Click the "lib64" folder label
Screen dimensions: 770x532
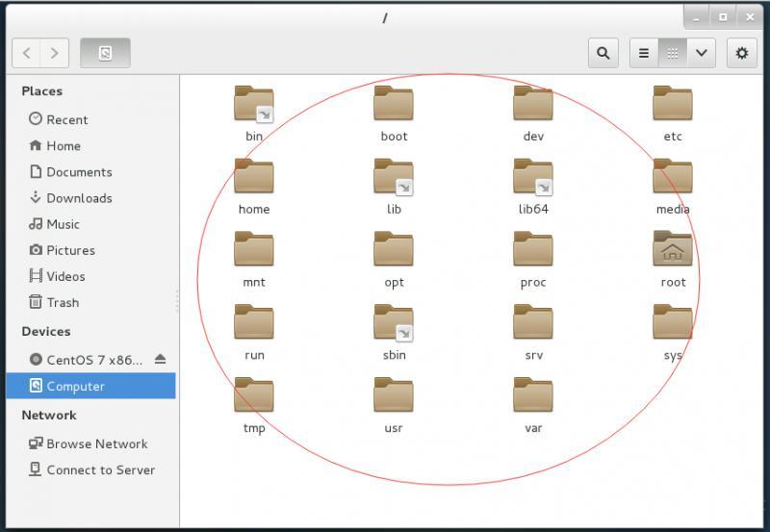click(x=533, y=209)
